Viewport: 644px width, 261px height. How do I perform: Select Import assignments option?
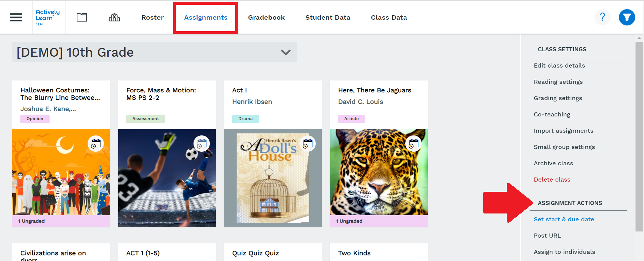point(563,131)
